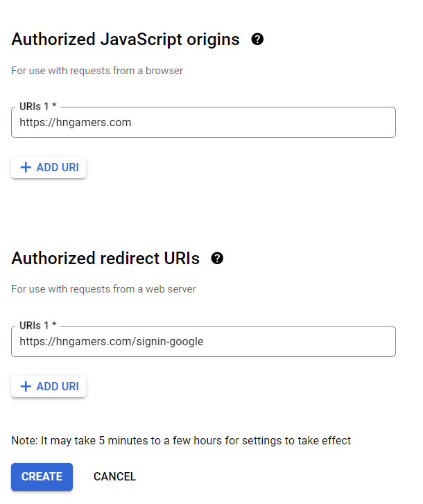This screenshot has height=504, width=423.
Task: Click 'URIs 1 *' label above origins field
Action: tap(37, 107)
